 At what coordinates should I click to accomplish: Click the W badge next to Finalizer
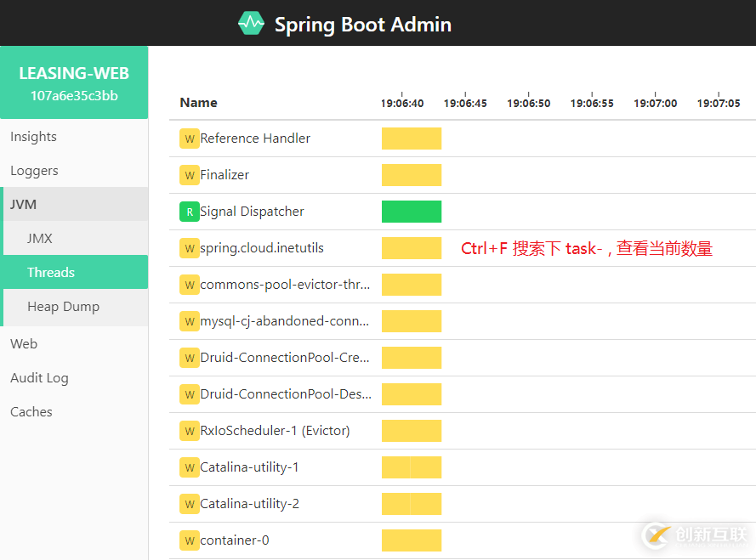pyautogui.click(x=190, y=175)
